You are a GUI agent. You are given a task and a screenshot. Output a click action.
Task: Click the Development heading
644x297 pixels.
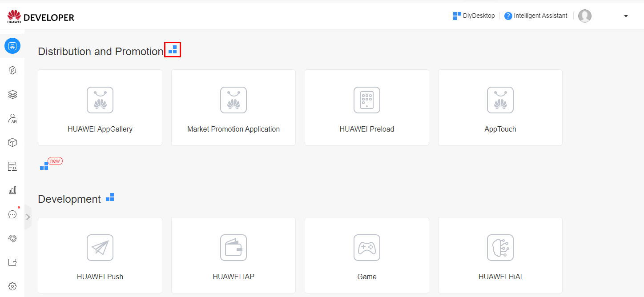(x=69, y=199)
